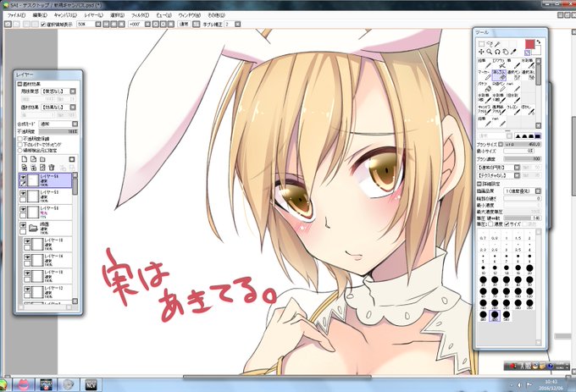Create a new layer in layer panel
This screenshot has width=576, height=392.
(x=25, y=159)
